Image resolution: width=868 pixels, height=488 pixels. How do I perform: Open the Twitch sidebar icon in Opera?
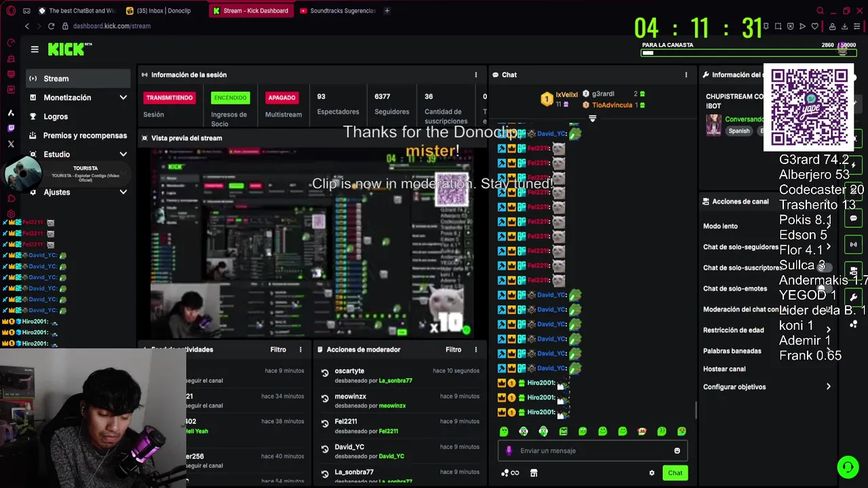tap(11, 128)
